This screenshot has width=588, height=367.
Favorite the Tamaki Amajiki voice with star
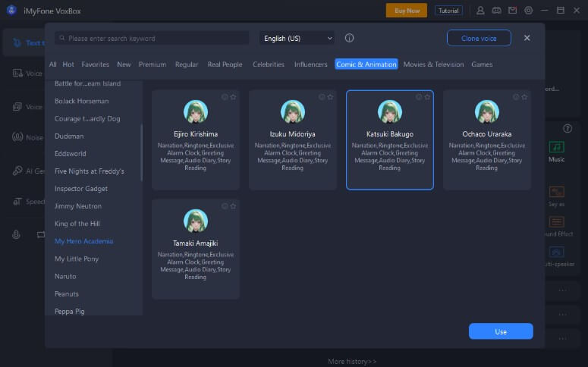[233, 206]
